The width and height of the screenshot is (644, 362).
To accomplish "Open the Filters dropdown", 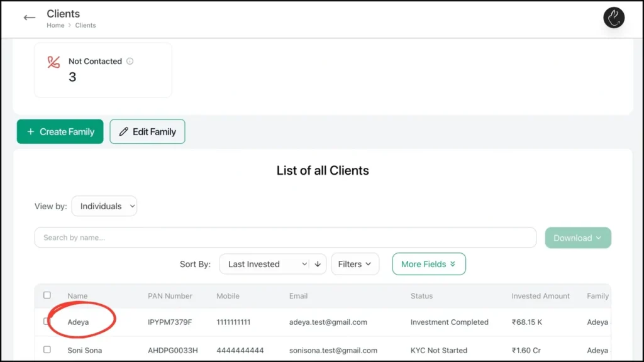I will tap(355, 265).
